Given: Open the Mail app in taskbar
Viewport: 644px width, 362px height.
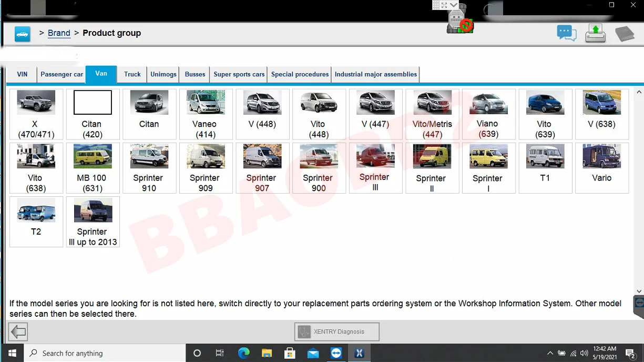Looking at the screenshot, I should (313, 353).
